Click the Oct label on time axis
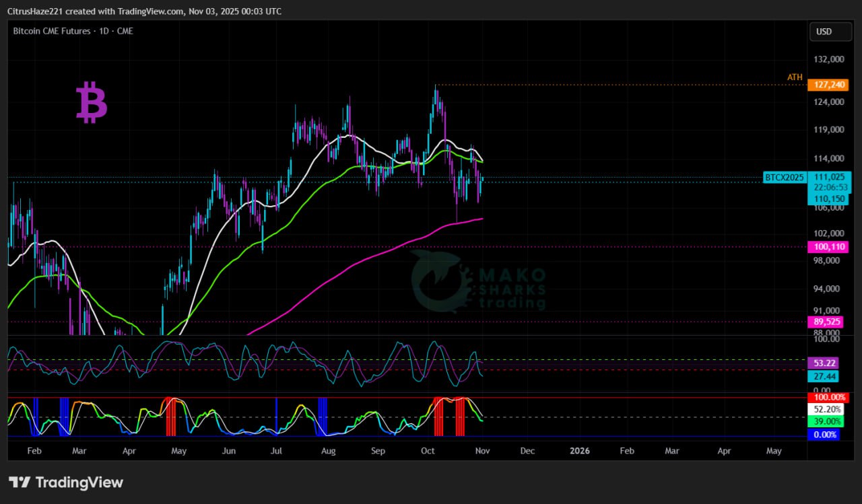The image size is (862, 504). (x=428, y=451)
